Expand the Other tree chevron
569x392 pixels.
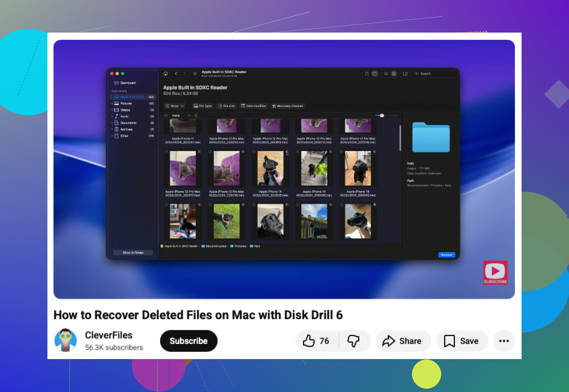112,136
